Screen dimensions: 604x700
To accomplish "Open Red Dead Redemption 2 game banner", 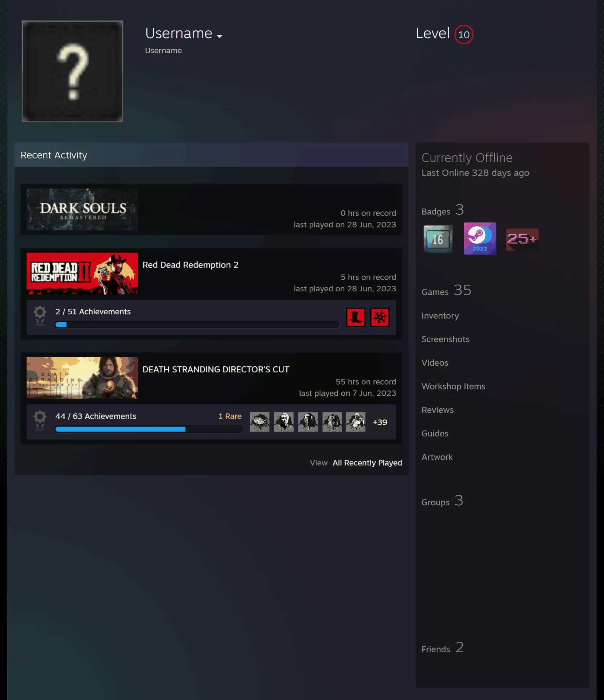I will pyautogui.click(x=82, y=273).
